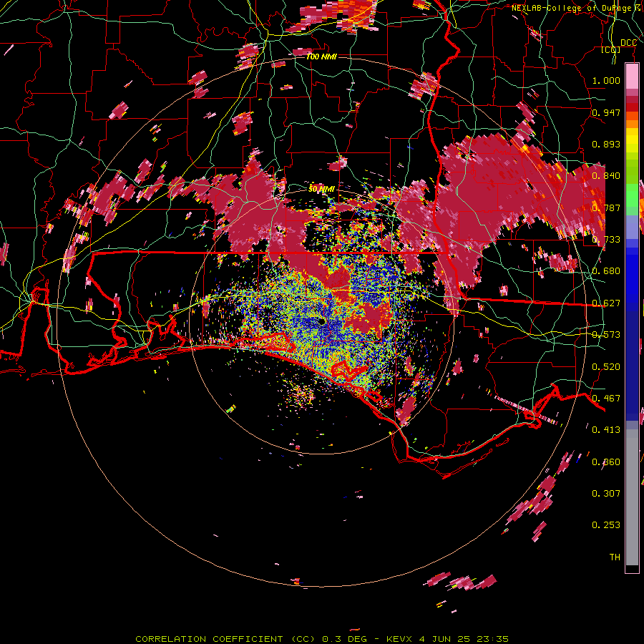Screen dimensions: 644x644
Task: Click the black radar site center dot
Action: click(321, 321)
